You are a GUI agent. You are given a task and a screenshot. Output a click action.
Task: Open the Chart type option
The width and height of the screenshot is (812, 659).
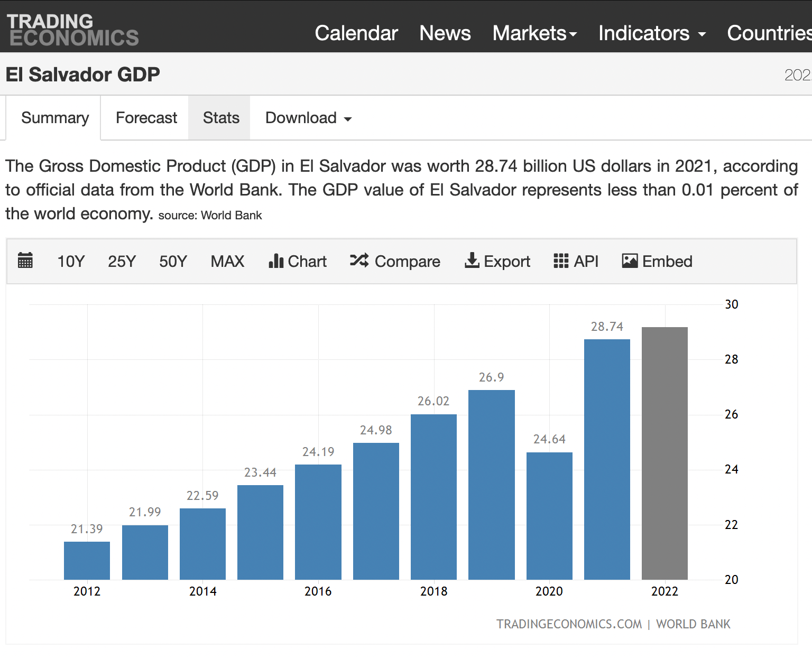[298, 261]
